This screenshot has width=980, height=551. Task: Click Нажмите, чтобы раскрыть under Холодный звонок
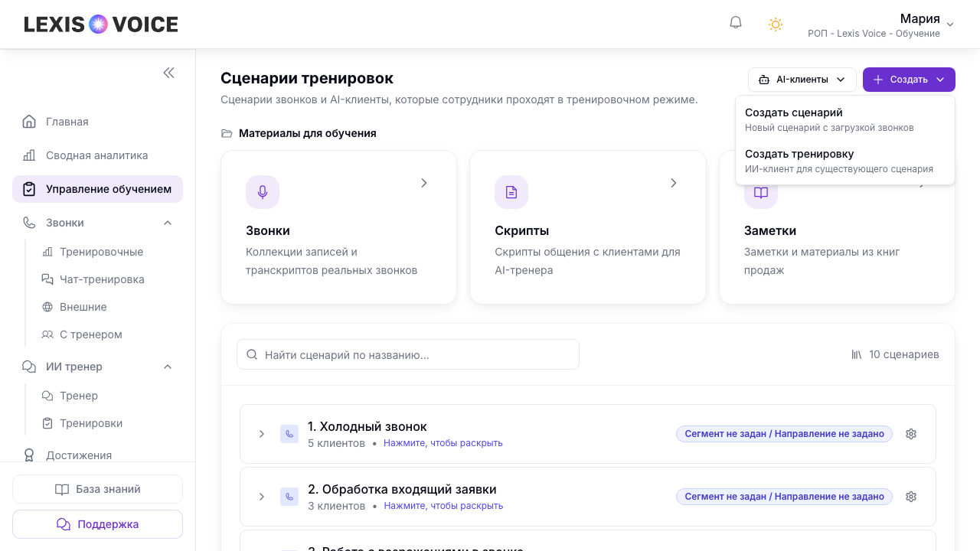coord(443,443)
